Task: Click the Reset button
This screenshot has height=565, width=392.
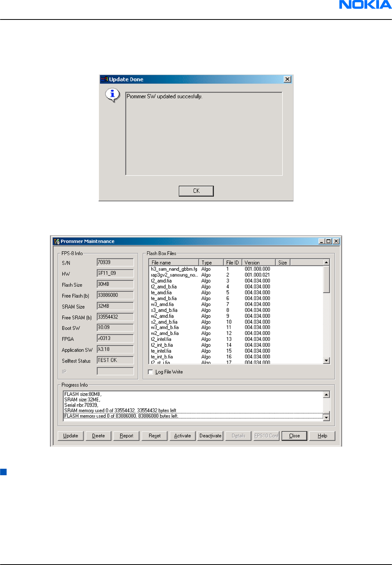Action: [155, 436]
